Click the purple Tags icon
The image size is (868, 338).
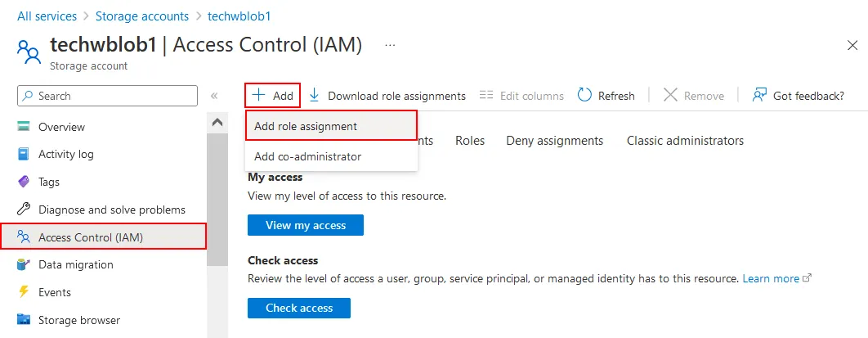point(24,182)
